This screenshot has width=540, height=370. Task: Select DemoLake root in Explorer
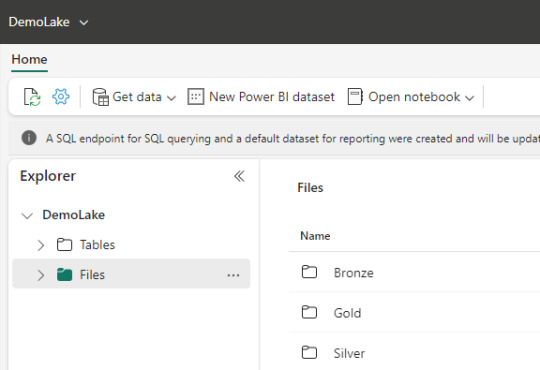click(x=74, y=215)
